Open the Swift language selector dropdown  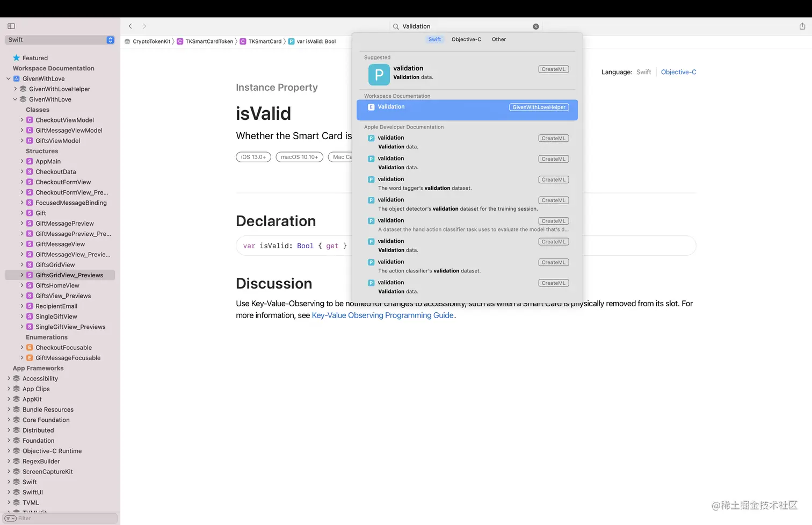tap(60, 40)
